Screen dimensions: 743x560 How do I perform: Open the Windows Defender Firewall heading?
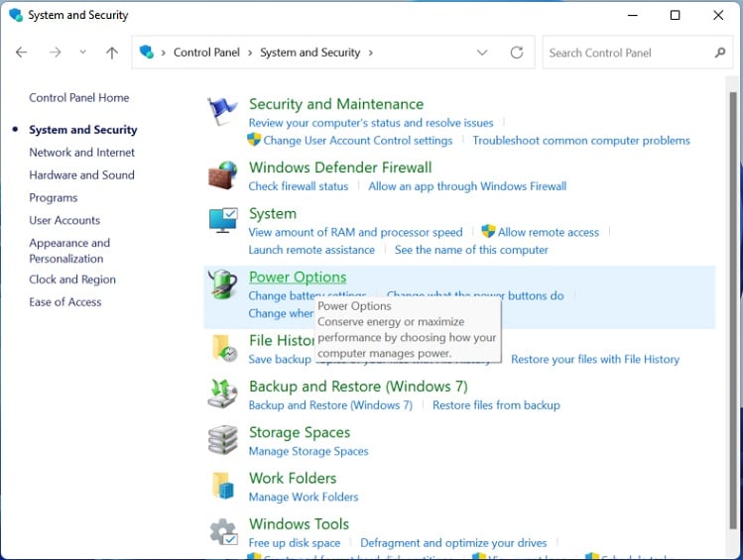click(340, 168)
